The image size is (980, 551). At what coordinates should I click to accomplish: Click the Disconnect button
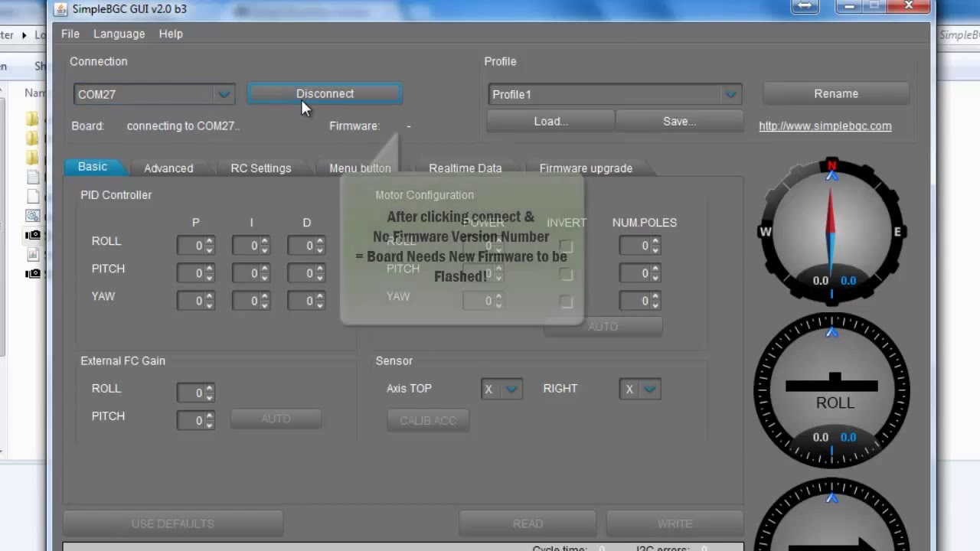tap(325, 93)
